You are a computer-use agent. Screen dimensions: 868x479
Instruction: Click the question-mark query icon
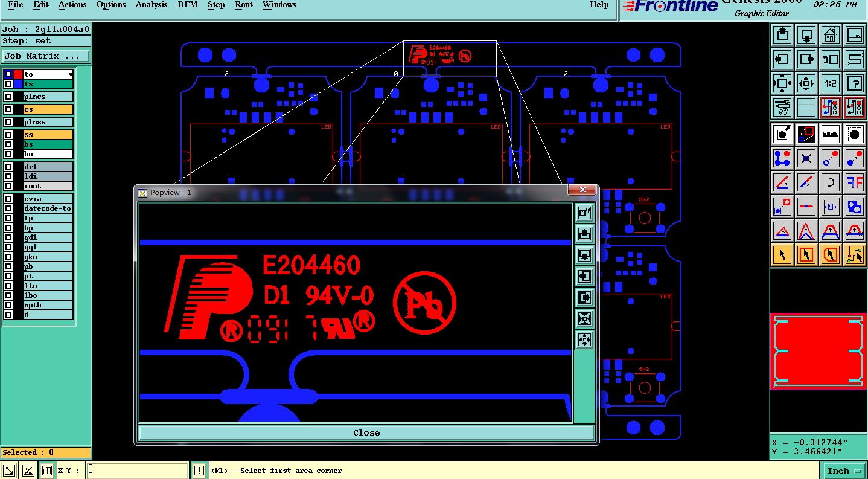click(854, 83)
